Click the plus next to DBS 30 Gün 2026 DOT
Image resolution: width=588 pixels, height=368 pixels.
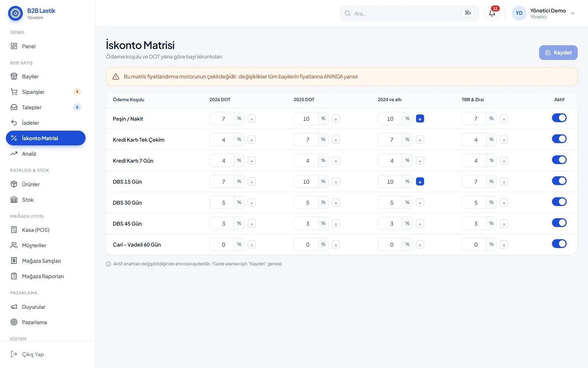coord(252,203)
